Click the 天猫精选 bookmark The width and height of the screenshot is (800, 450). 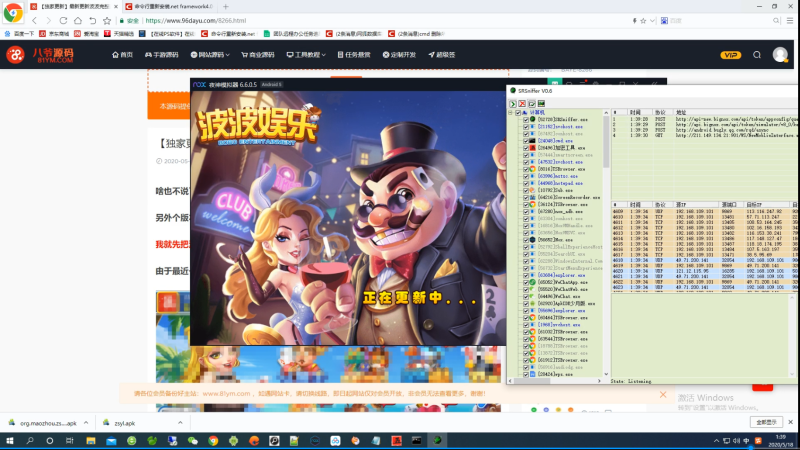pyautogui.click(x=119, y=34)
